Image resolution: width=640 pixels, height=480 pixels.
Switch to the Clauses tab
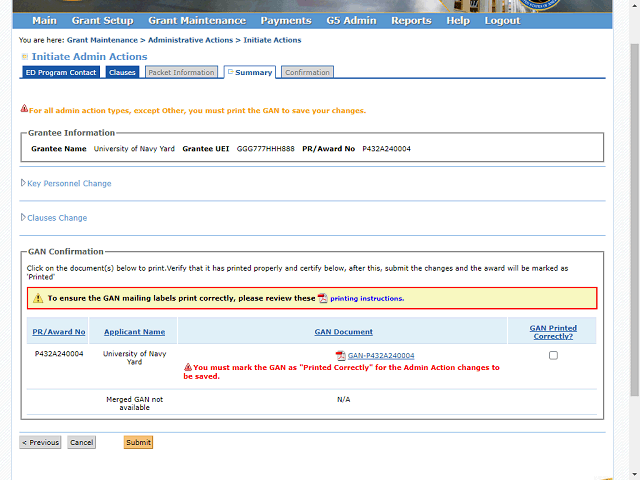tap(122, 72)
